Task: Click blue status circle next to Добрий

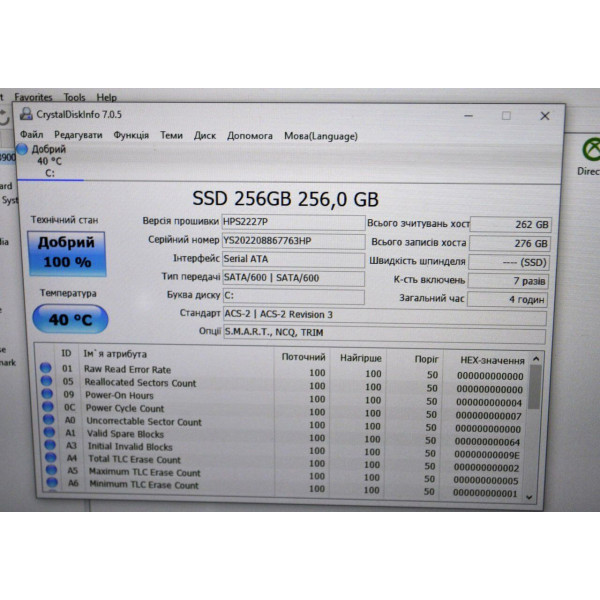Action: coord(22,149)
